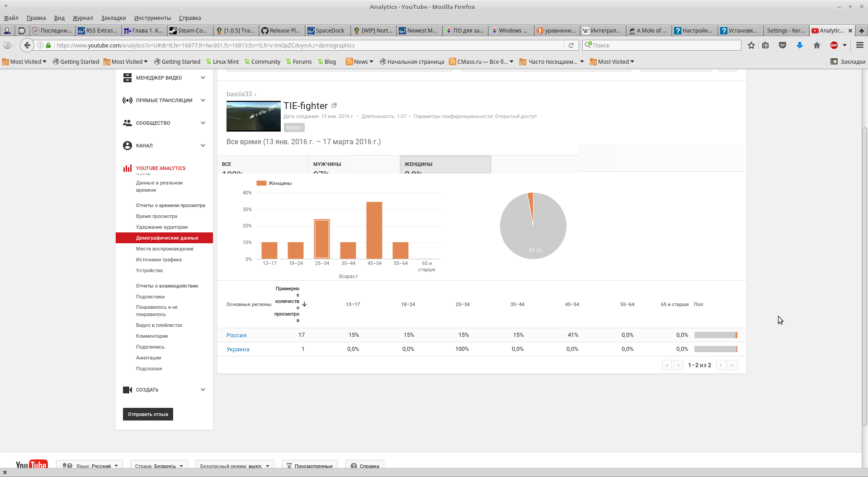Click the 45–54 age bar in chart
The width and height of the screenshot is (868, 477).
point(374,230)
